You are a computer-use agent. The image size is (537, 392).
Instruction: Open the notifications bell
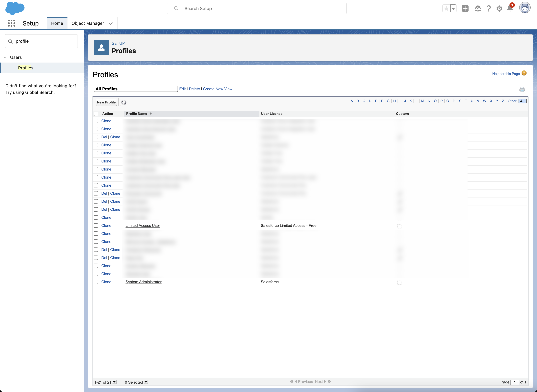pos(510,9)
